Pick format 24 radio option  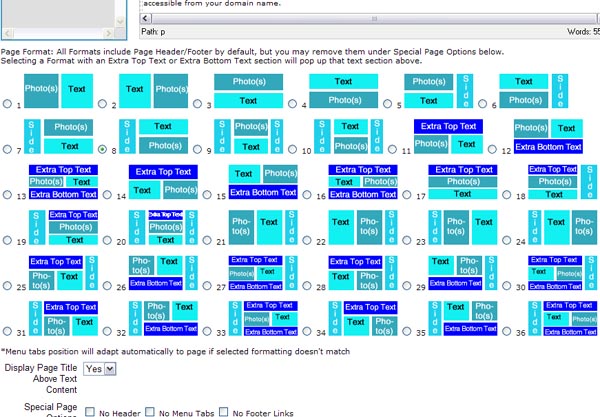[x=507, y=240]
